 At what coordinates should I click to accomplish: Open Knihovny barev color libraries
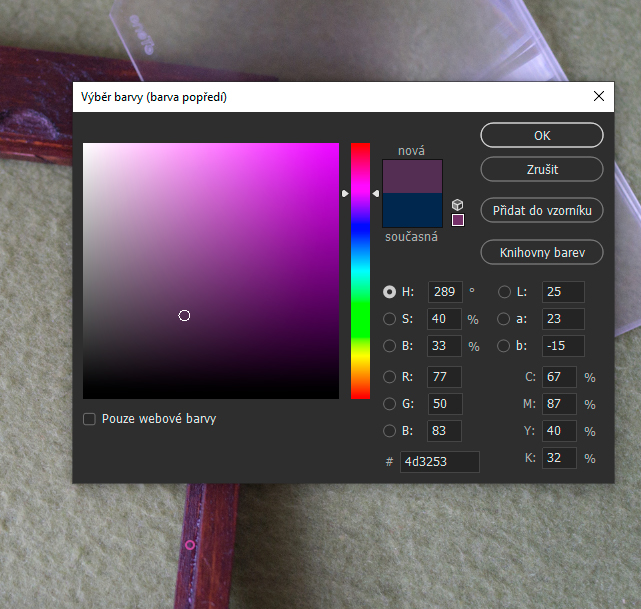pyautogui.click(x=542, y=252)
